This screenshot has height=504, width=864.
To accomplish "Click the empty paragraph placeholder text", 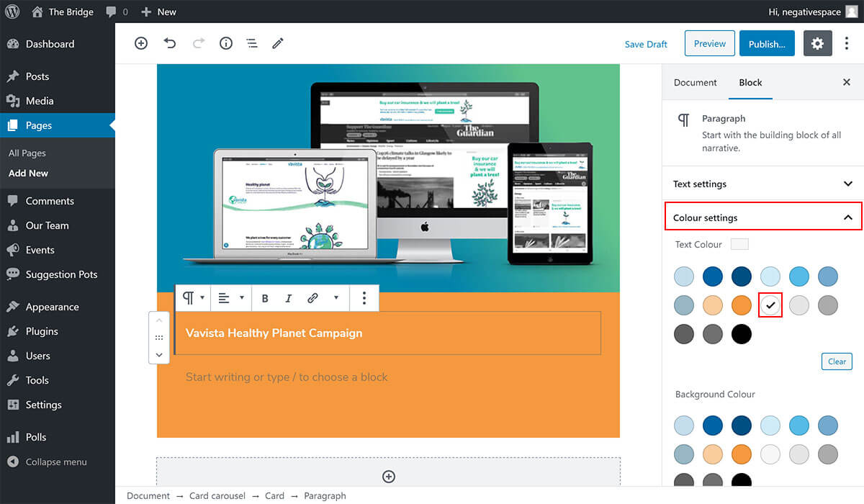I will click(x=287, y=377).
